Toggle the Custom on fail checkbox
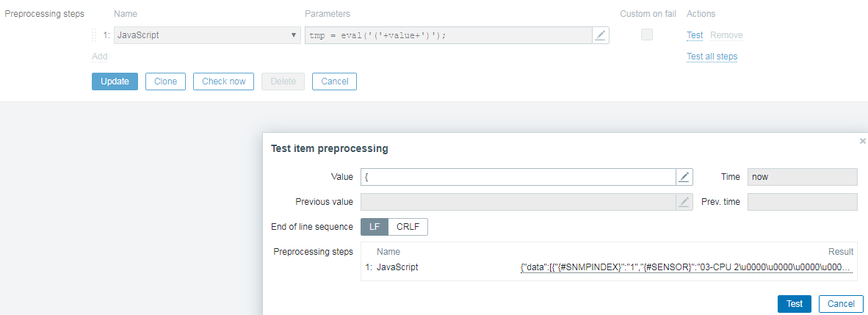Screen dimensions: 868x315 coord(647,35)
